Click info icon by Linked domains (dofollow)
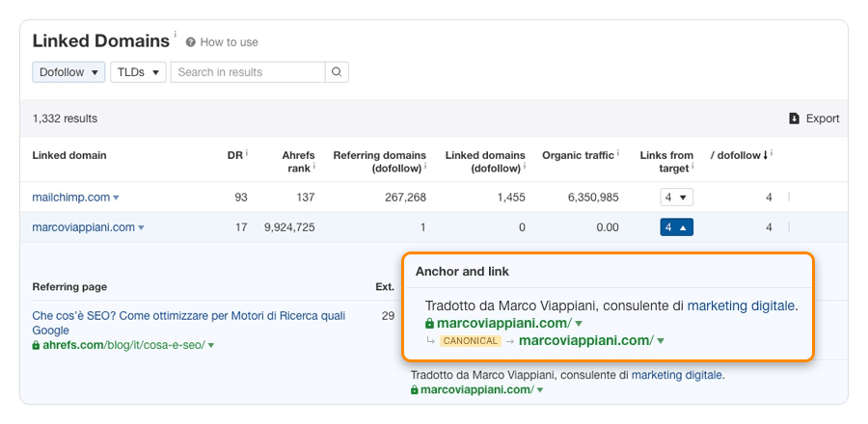The height and width of the screenshot is (424, 868). pyautogui.click(x=525, y=166)
